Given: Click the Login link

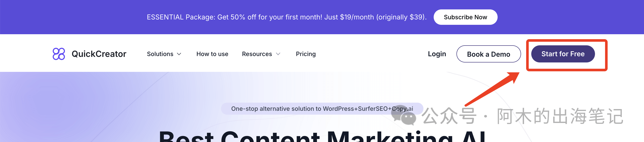Looking at the screenshot, I should click(437, 54).
